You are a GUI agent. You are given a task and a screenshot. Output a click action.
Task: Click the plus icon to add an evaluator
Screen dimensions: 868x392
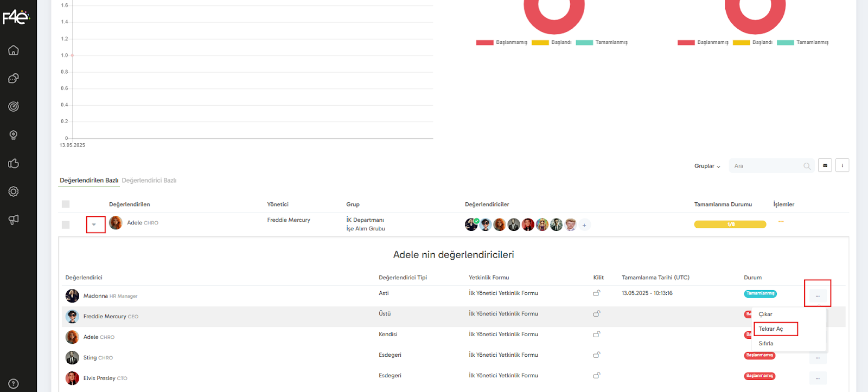[584, 225]
